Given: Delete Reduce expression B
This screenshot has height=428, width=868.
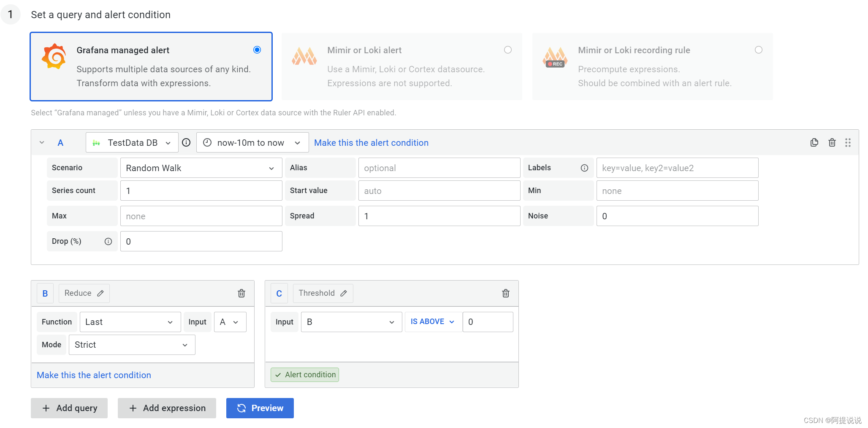Looking at the screenshot, I should tap(241, 293).
